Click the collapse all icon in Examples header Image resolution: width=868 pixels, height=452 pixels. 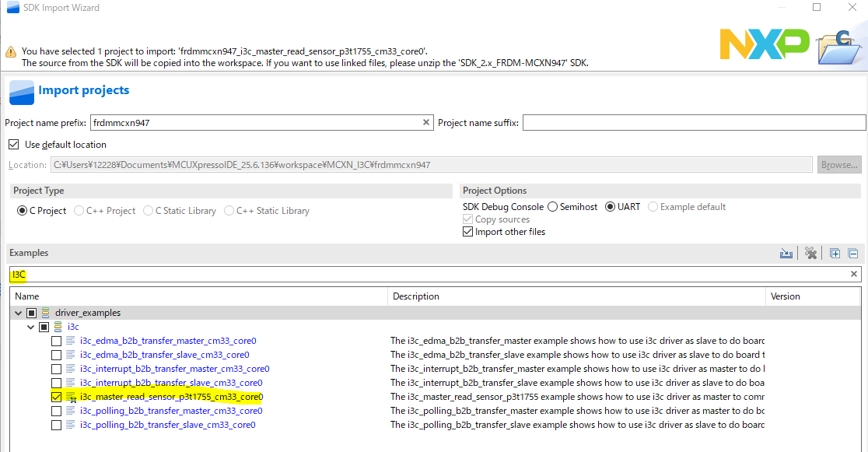[x=852, y=254]
